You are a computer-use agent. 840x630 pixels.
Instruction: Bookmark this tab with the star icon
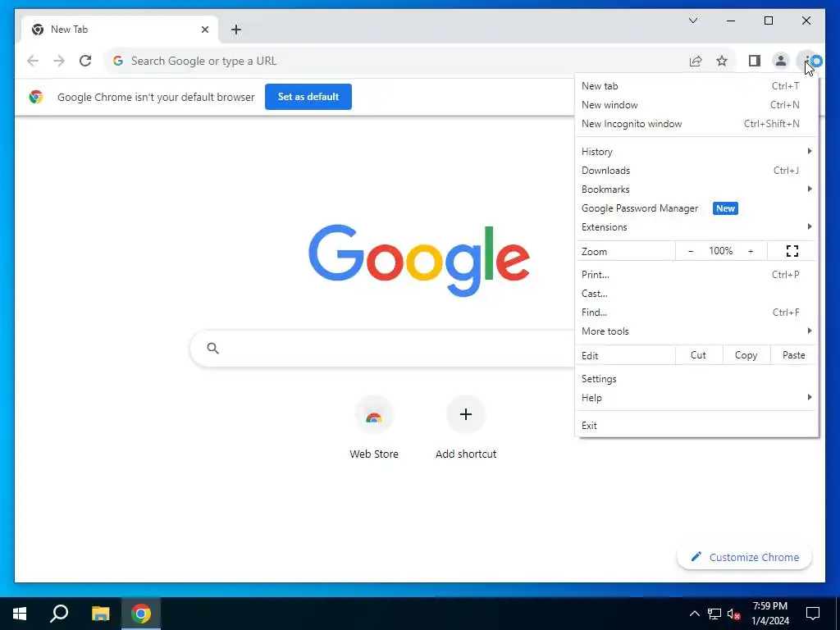click(x=722, y=61)
